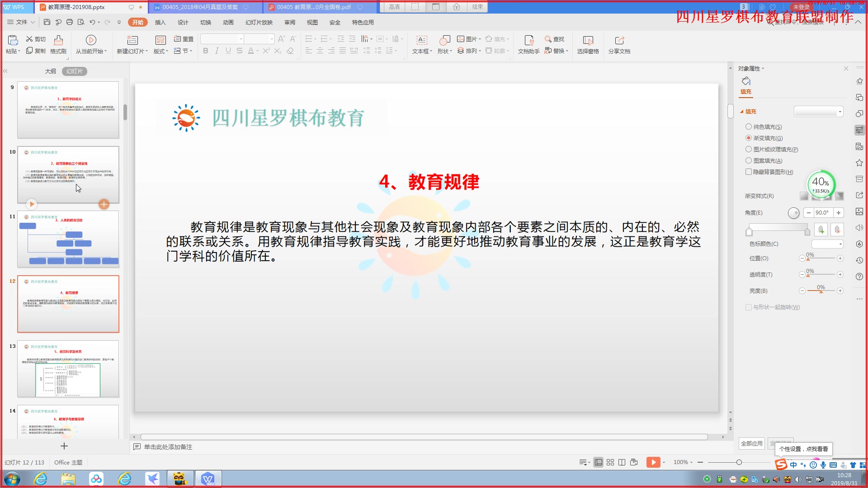Click the Shapes (形状) icon
This screenshot has height=488, width=868.
(x=445, y=40)
